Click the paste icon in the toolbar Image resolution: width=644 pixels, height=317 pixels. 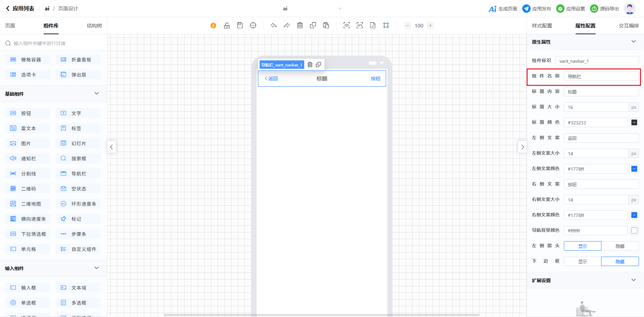[x=326, y=25]
